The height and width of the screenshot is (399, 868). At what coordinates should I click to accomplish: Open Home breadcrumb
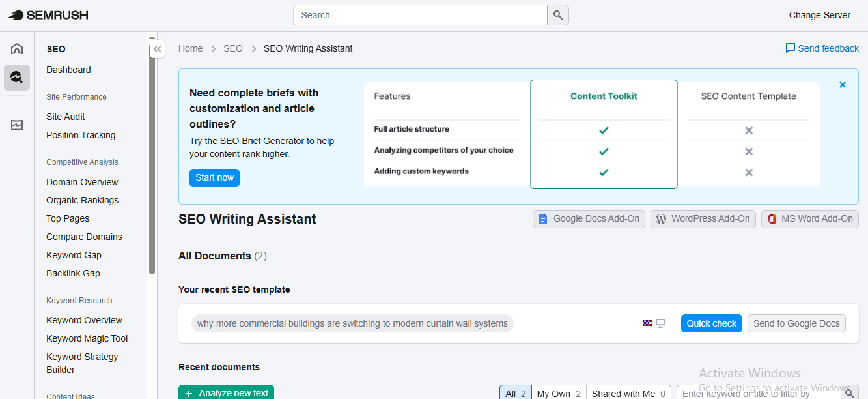(191, 48)
